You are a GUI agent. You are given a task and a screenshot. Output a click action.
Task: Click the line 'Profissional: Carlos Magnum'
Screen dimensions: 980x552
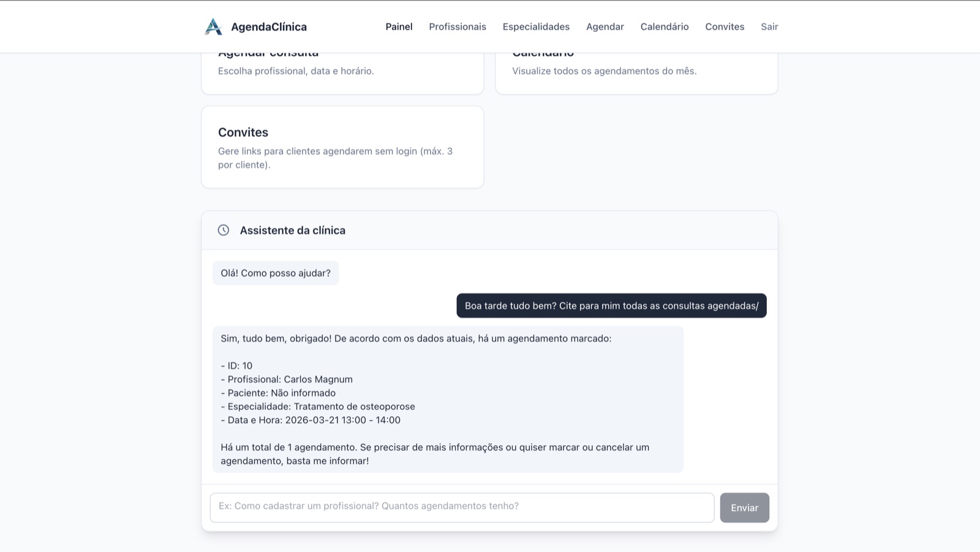[287, 379]
